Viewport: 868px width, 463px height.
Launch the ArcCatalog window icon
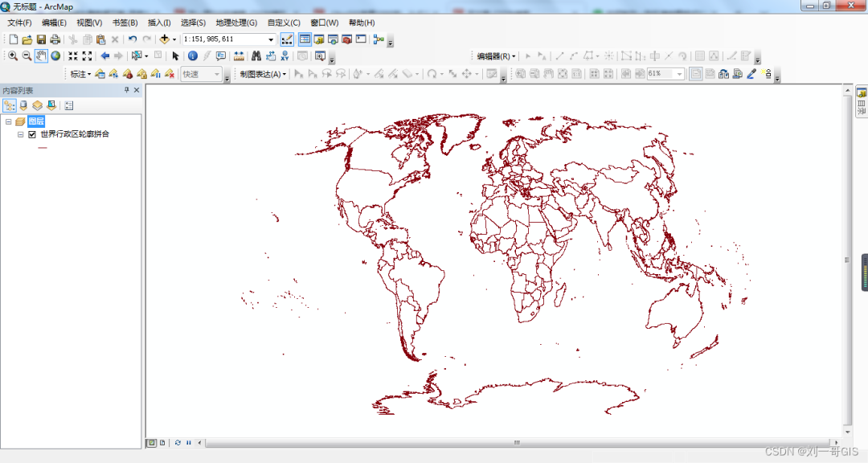tap(320, 39)
